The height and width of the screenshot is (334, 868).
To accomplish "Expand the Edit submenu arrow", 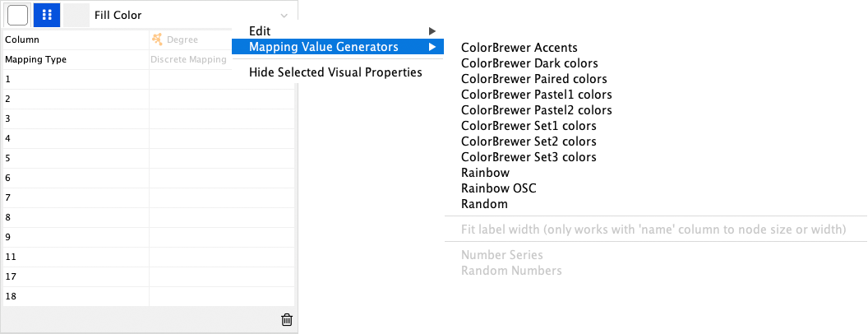I will pyautogui.click(x=432, y=31).
